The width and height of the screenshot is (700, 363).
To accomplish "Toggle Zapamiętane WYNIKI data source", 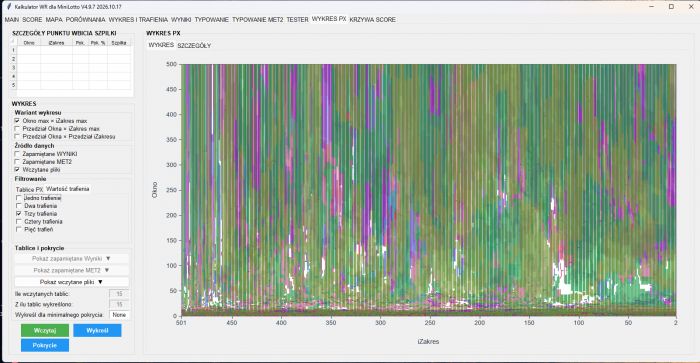I will tap(17, 154).
